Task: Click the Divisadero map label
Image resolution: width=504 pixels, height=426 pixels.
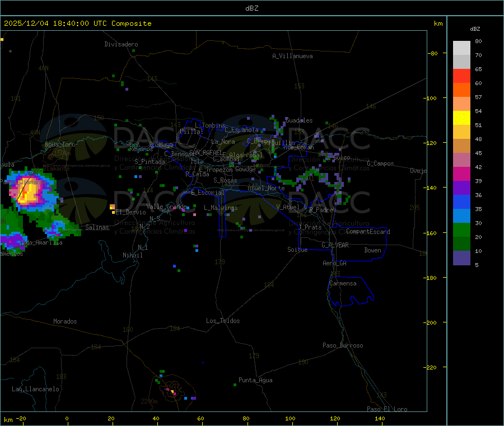Action: point(121,44)
